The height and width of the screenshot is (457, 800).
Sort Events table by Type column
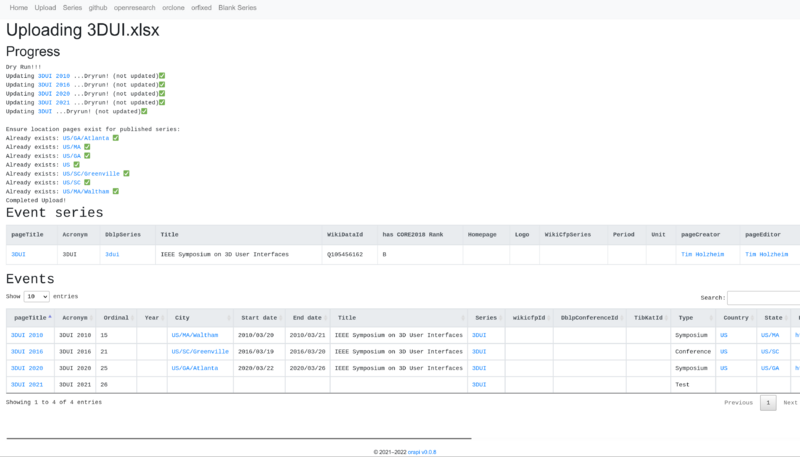click(693, 318)
